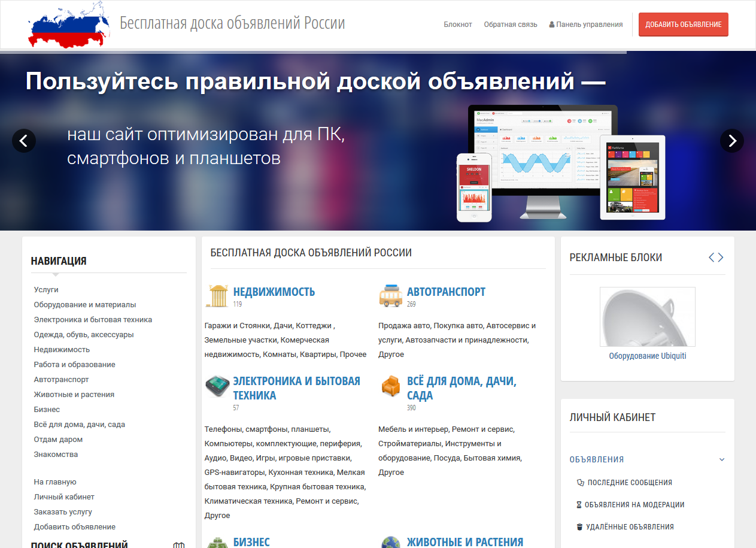Open Блокнот in top menu
The height and width of the screenshot is (548, 756).
click(x=458, y=25)
